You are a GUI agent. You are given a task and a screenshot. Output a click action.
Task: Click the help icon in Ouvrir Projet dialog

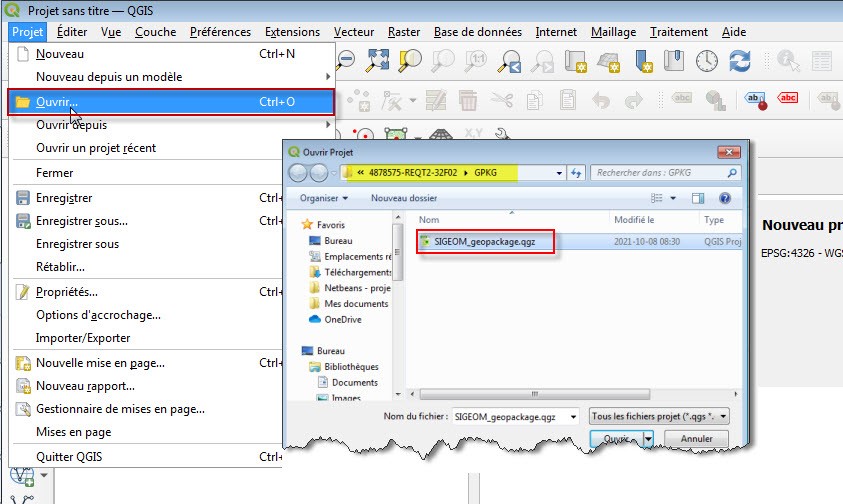[x=725, y=198]
